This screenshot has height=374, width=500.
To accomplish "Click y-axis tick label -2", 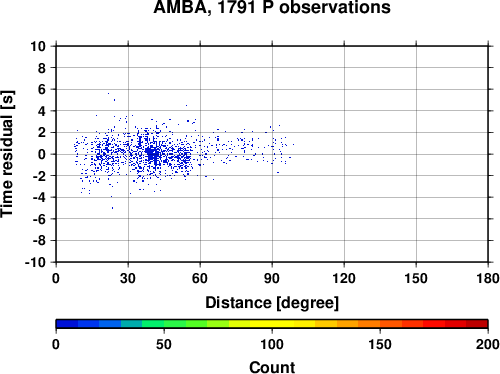I will [x=39, y=176].
